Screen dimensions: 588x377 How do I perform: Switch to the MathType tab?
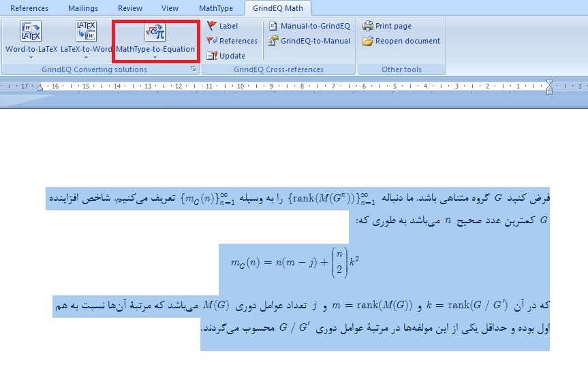click(x=215, y=8)
